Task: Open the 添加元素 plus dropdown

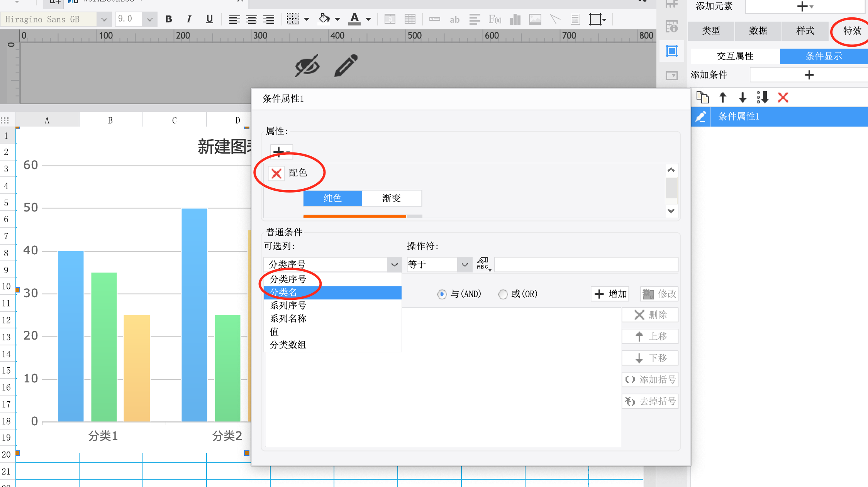Action: point(805,6)
